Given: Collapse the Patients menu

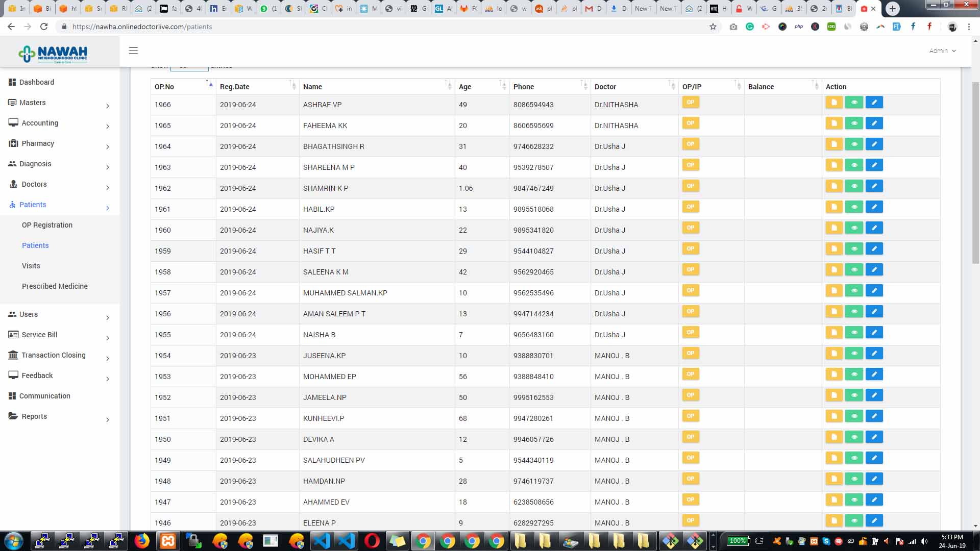Looking at the screenshot, I should [60, 205].
